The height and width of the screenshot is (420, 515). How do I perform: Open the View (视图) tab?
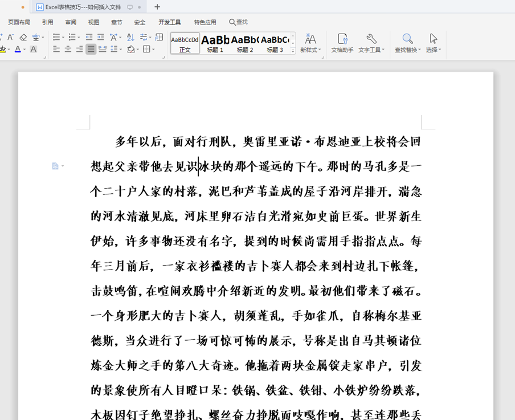coord(93,22)
